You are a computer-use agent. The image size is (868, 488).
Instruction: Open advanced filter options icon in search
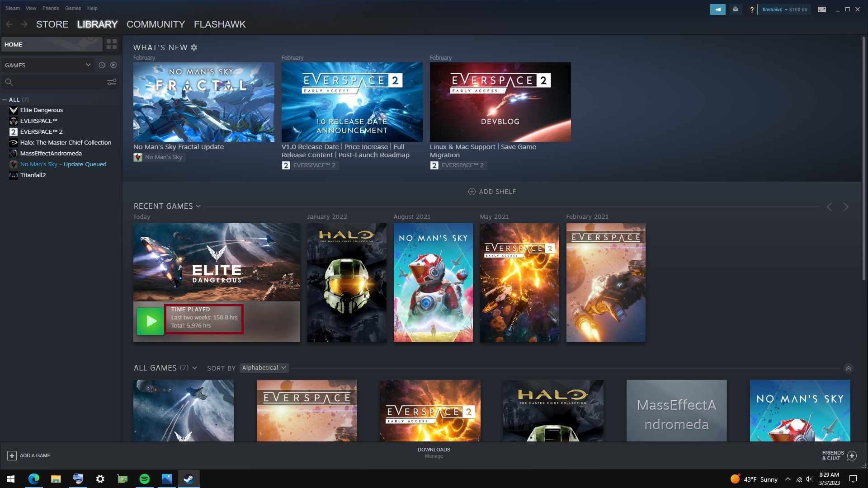tap(112, 82)
